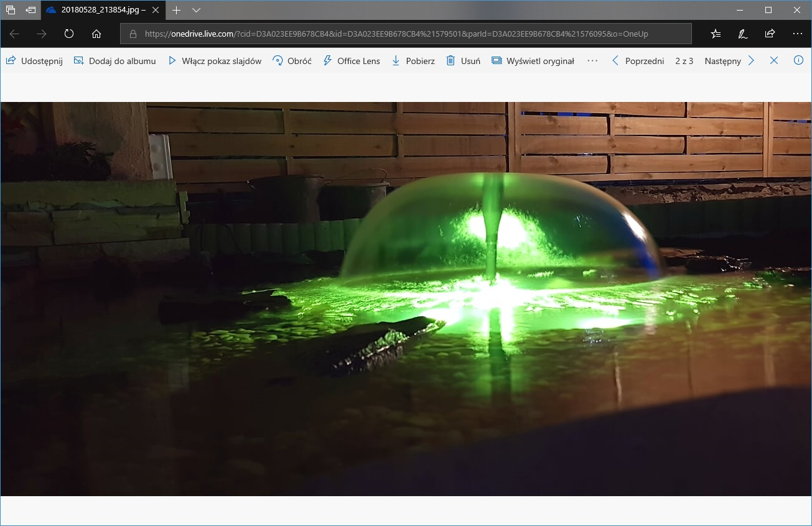The height and width of the screenshot is (526, 812).
Task: Open Edge Settings and more menu
Action: [x=798, y=34]
